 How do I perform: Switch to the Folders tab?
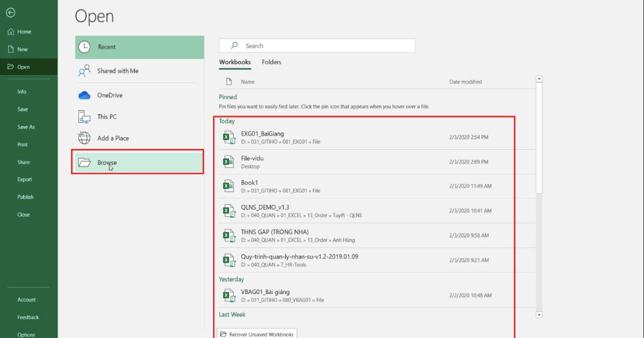click(x=272, y=62)
